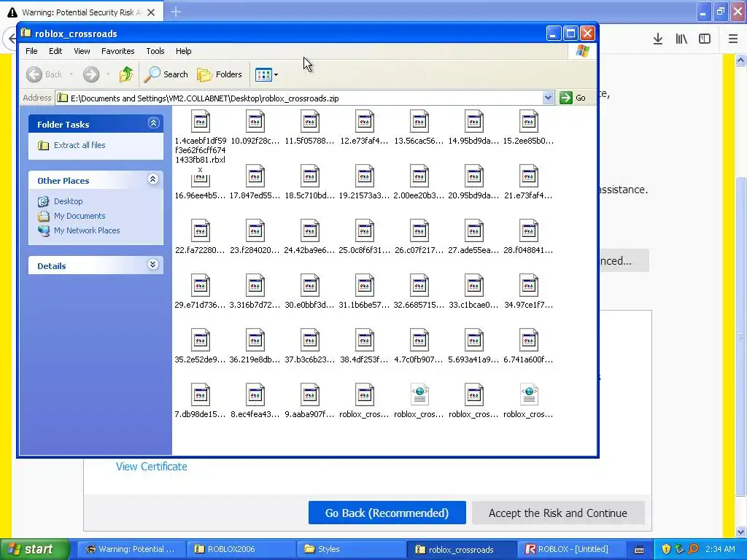Open the Edit menu
This screenshot has width=747, height=560.
pyautogui.click(x=55, y=51)
